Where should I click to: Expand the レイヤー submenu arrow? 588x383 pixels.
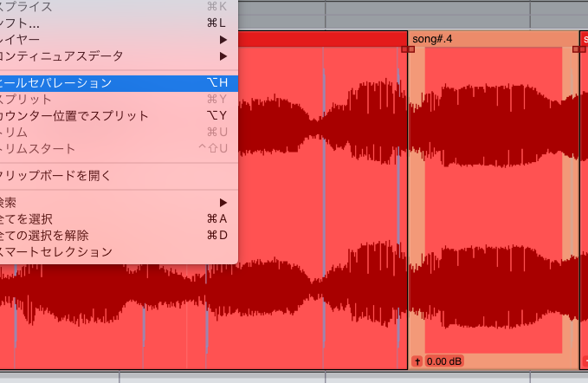pos(223,40)
